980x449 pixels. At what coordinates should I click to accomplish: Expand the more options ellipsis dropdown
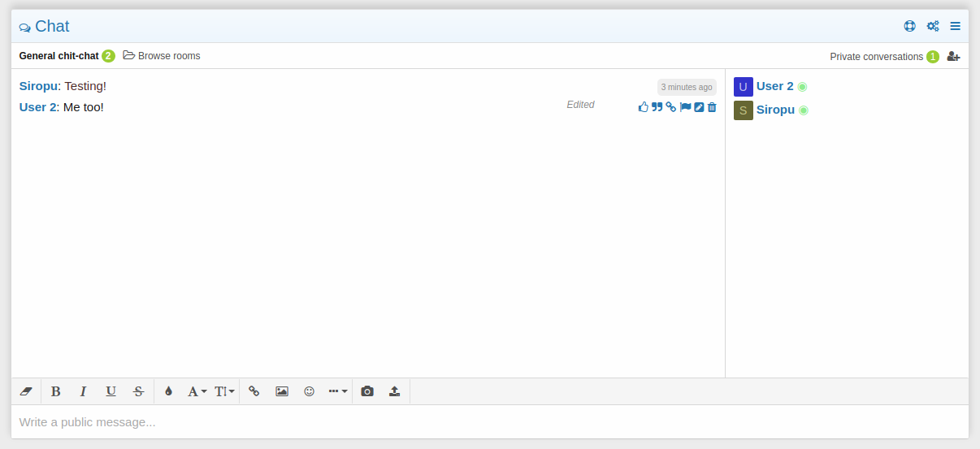pos(338,391)
